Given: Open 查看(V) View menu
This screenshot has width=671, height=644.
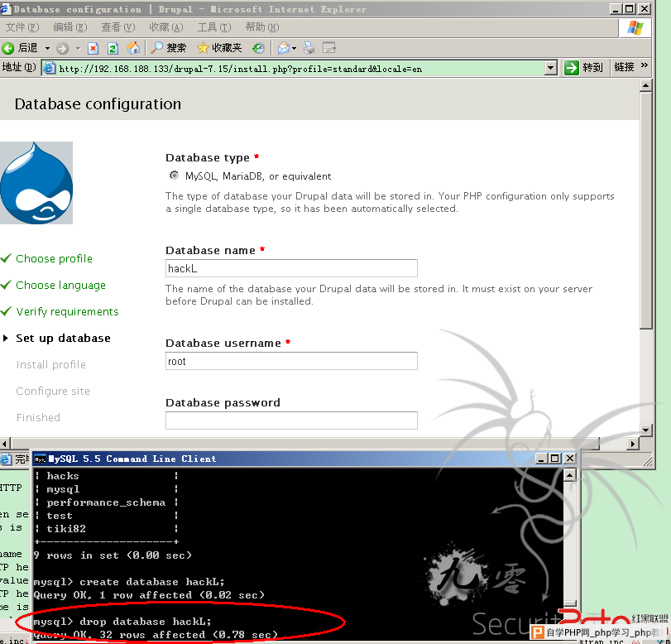Looking at the screenshot, I should pyautogui.click(x=117, y=27).
